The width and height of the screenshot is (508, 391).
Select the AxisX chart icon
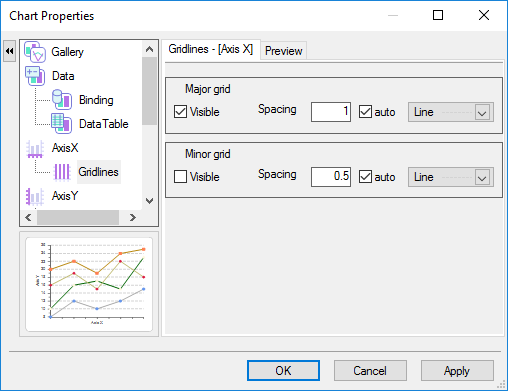35,148
